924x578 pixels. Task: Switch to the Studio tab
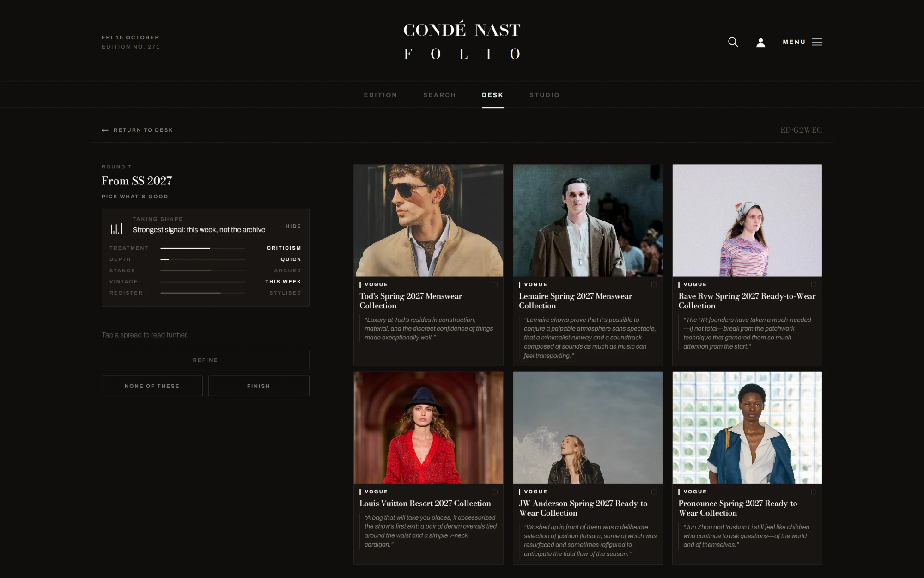point(544,95)
